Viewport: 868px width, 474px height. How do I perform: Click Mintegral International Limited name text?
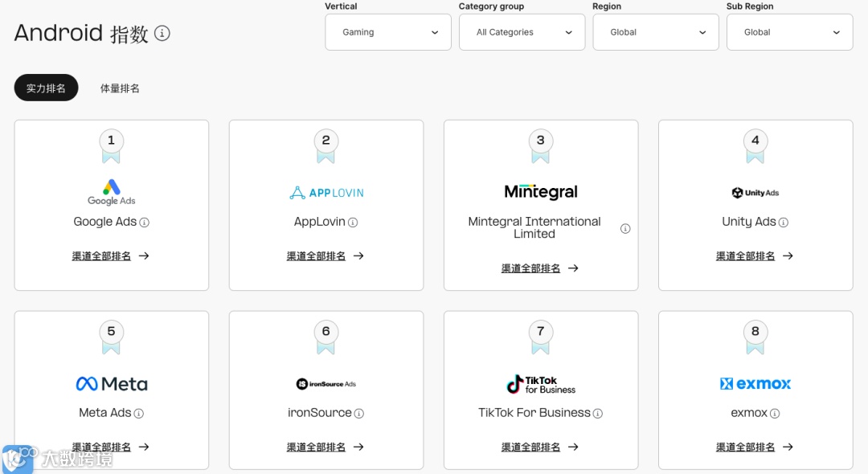[534, 227]
